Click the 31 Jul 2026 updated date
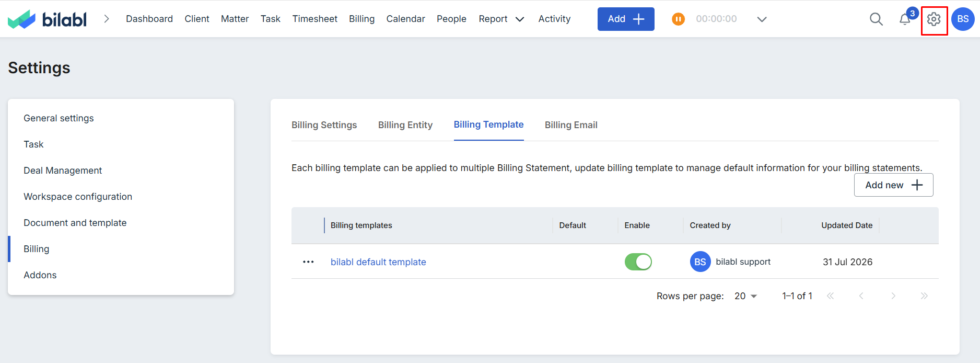This screenshot has height=363, width=980. pyautogui.click(x=847, y=262)
